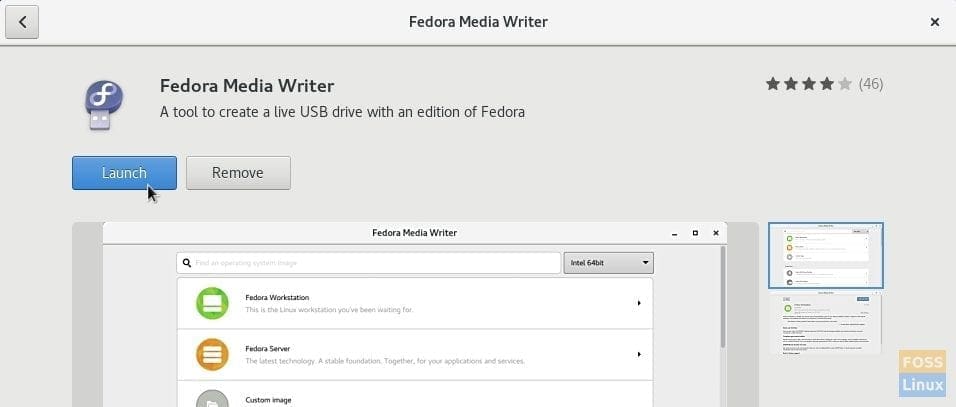Click the star rating widget
Screen dimensions: 956x407
tap(809, 83)
